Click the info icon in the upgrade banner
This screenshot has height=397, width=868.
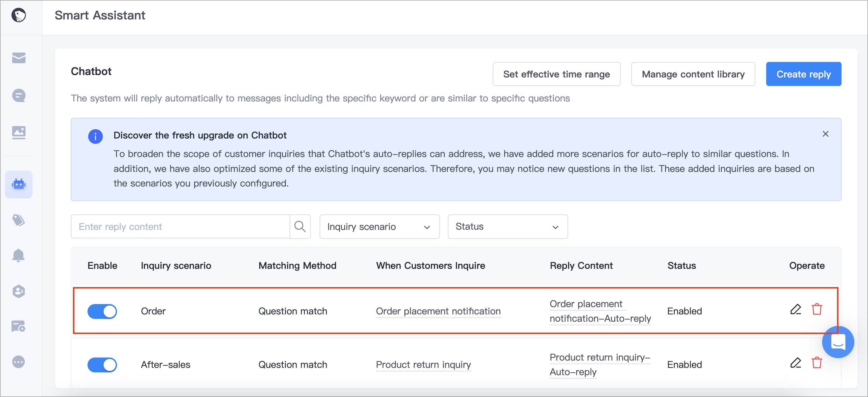pyautogui.click(x=95, y=136)
